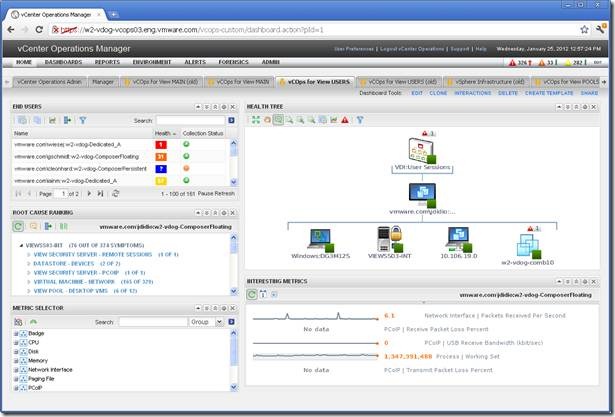
Task: Go to next page in End Users list
Action: coord(89,193)
